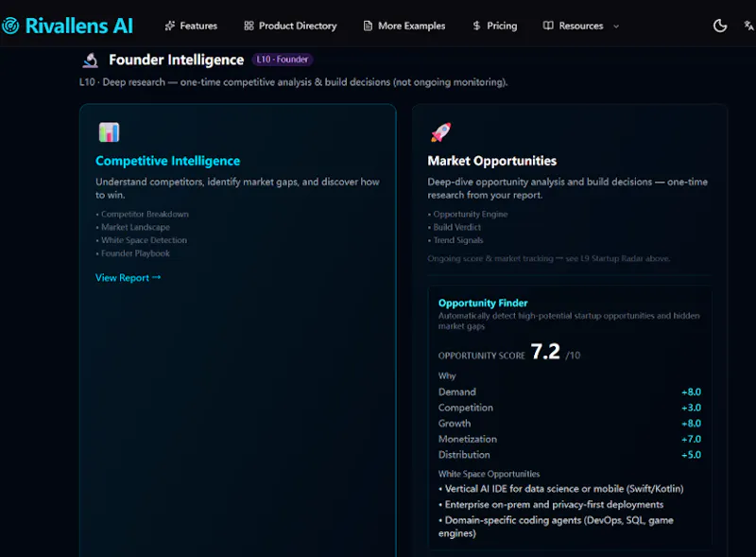Click the Founder Intelligence section title
756x557 pixels.
pyautogui.click(x=177, y=60)
